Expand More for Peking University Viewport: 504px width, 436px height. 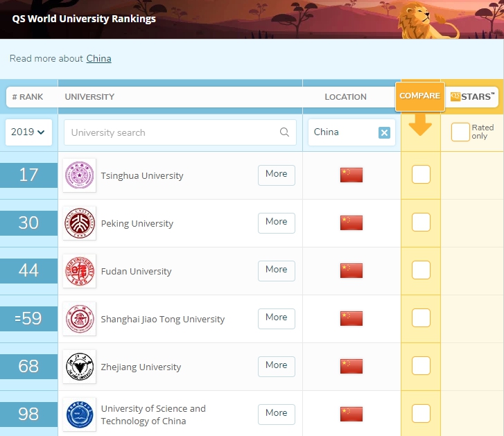276,223
